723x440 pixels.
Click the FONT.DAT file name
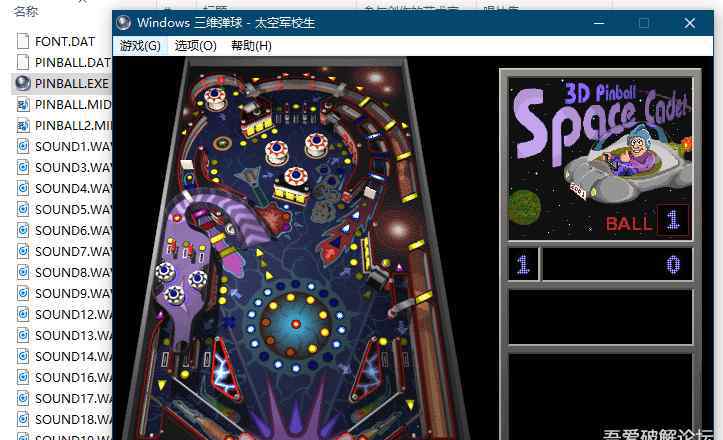65,42
